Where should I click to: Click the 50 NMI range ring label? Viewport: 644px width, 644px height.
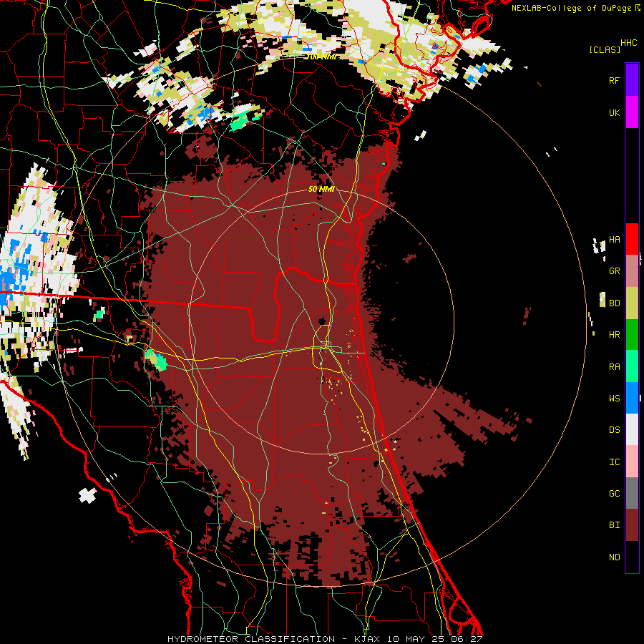pyautogui.click(x=321, y=189)
